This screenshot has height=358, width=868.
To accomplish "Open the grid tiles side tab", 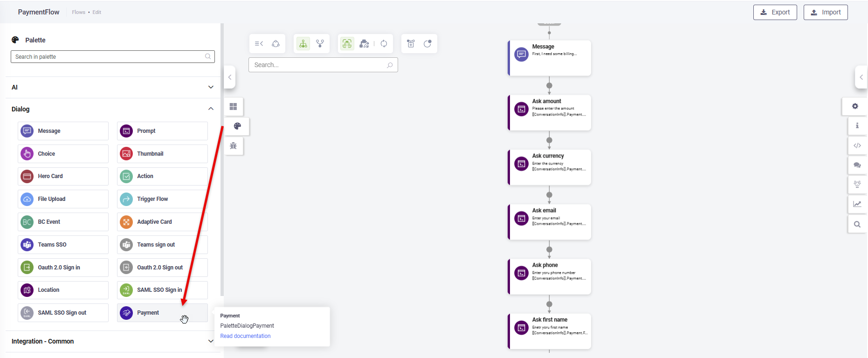I will click(234, 107).
